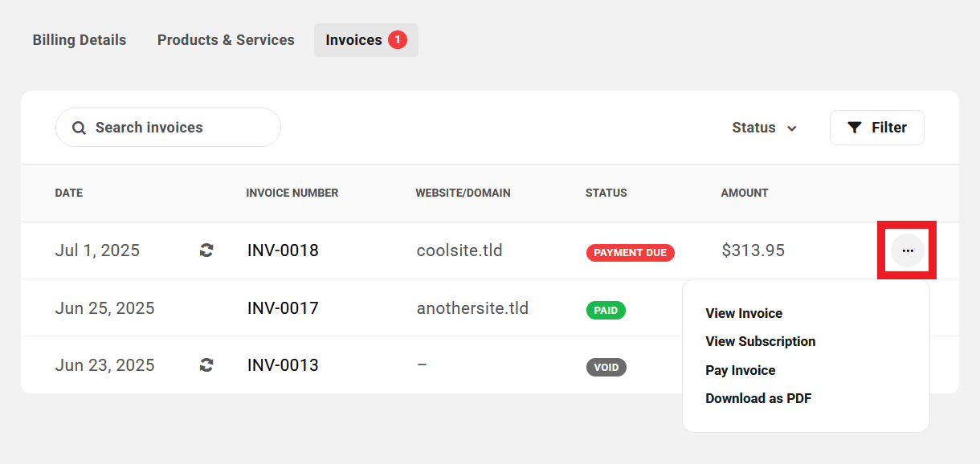Viewport: 980px width, 464px height.
Task: Click the coolsite.tld domain
Action: click(459, 250)
